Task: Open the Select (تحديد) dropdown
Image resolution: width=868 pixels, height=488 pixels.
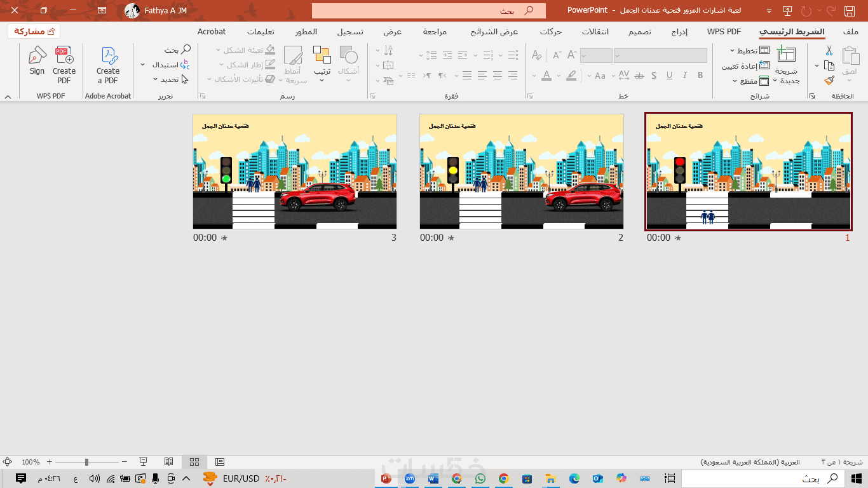Action: [170, 79]
